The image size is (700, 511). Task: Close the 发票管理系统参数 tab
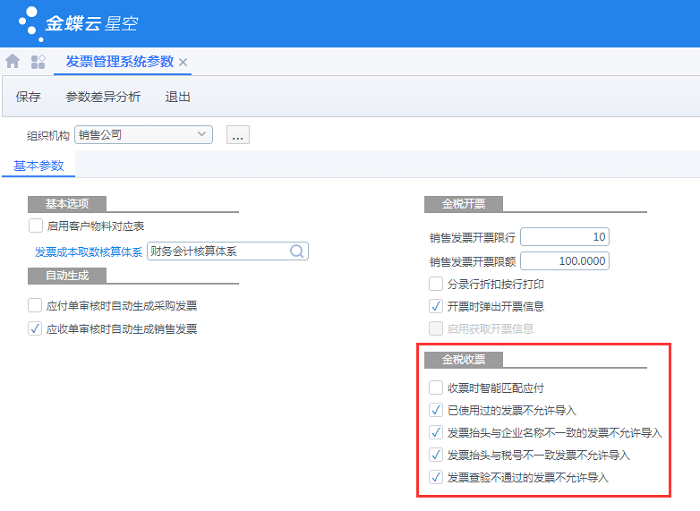[x=183, y=63]
